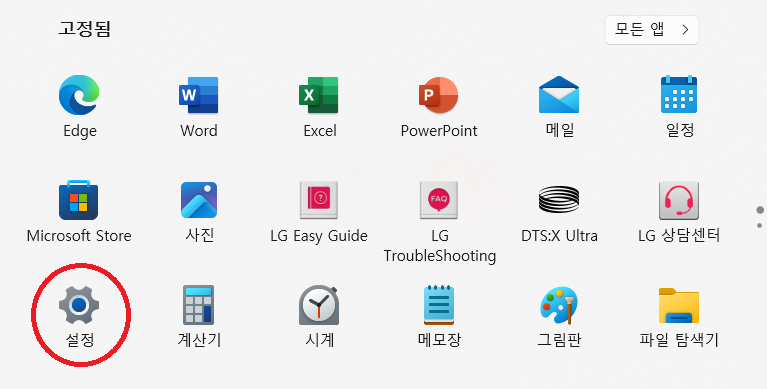
Task: Select the lower pinned-page dot indicator
Action: coord(760,226)
